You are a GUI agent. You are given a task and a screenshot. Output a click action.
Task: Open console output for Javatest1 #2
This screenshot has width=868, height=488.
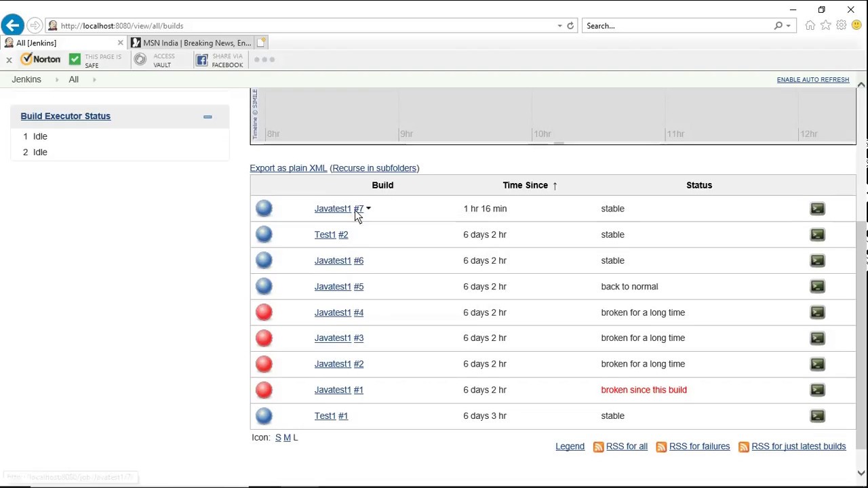click(x=817, y=364)
